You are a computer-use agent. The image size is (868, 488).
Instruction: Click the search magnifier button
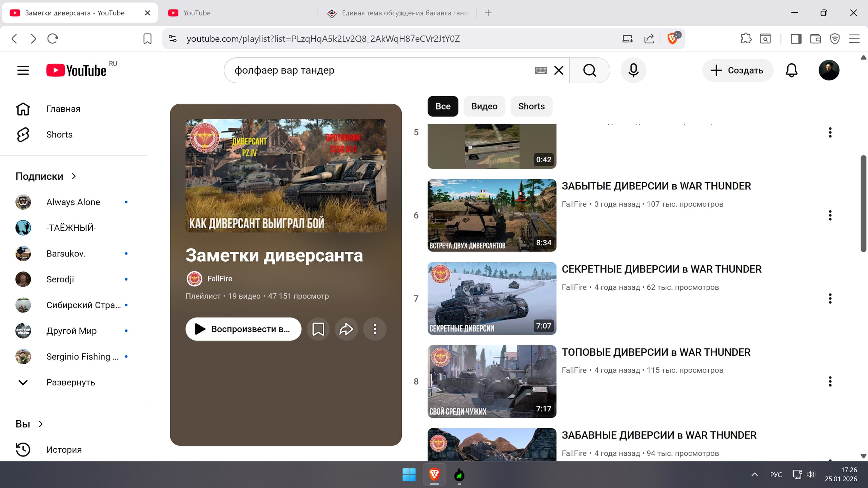tap(589, 70)
